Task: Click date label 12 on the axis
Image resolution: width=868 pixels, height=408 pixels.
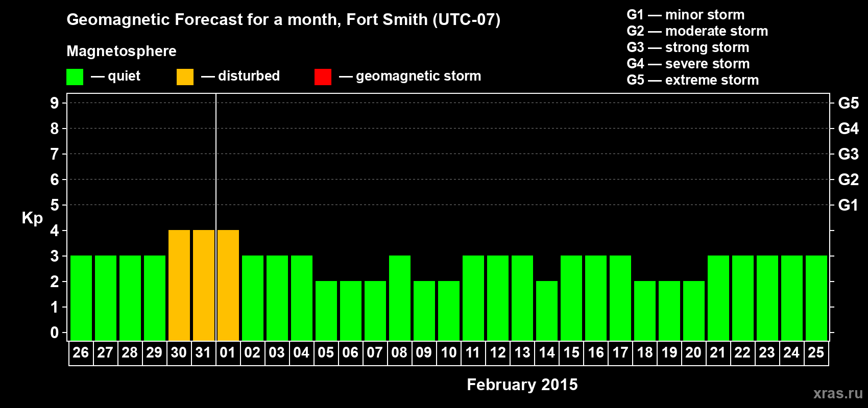Action: point(498,352)
